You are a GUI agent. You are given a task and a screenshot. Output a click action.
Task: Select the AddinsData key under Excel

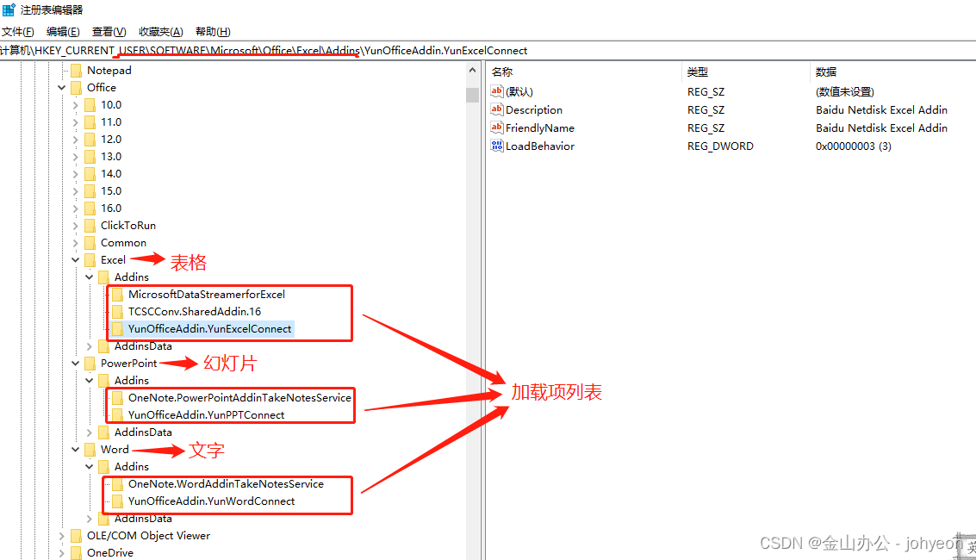click(x=143, y=346)
